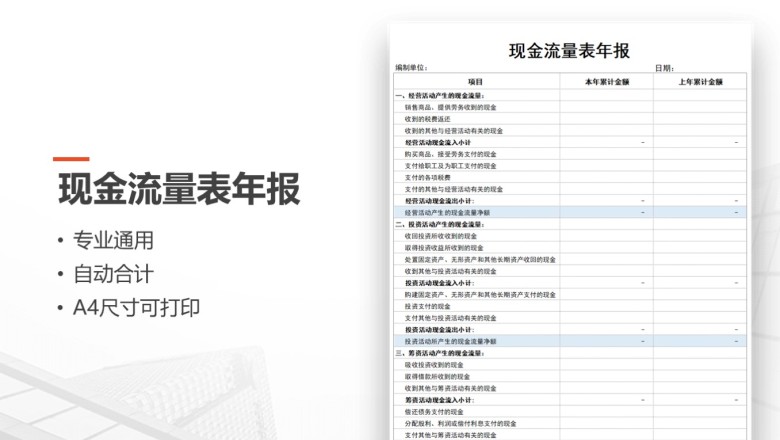Viewport: 780px width, 440px height.
Task: Click section row '一、经营活动产生的现金流量:'
Action: pyautogui.click(x=570, y=95)
